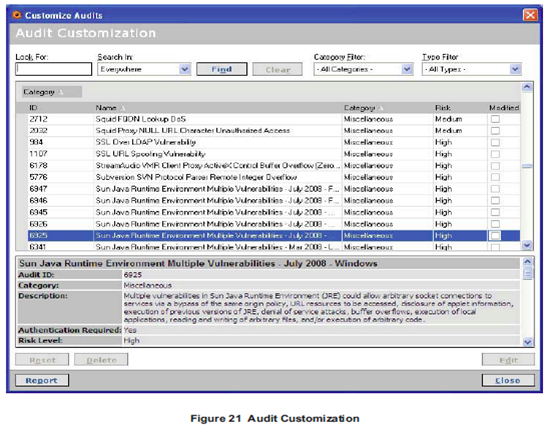554x427 pixels.
Task: Click the details pane scroll down arrow
Action: coord(528,342)
